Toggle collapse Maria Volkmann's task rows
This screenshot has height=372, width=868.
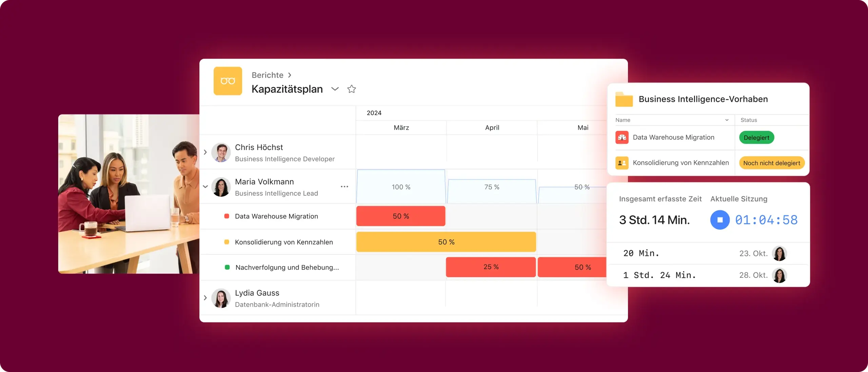coord(205,187)
